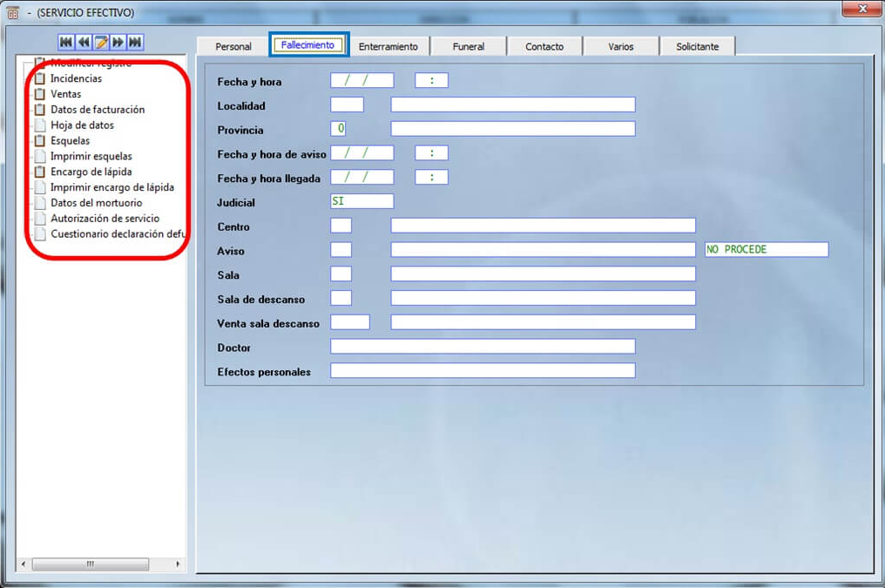Go to the previous record
This screenshot has width=885, height=588.
pyautogui.click(x=84, y=42)
